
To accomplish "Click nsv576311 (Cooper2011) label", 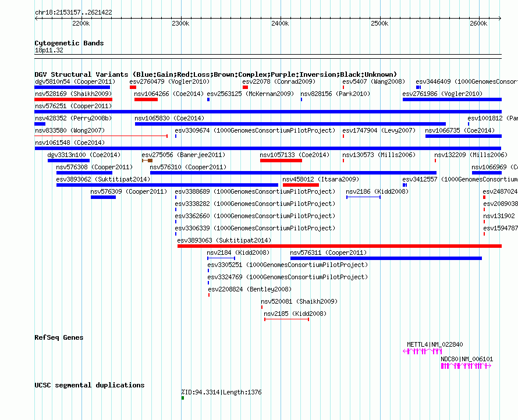I will (x=328, y=252).
